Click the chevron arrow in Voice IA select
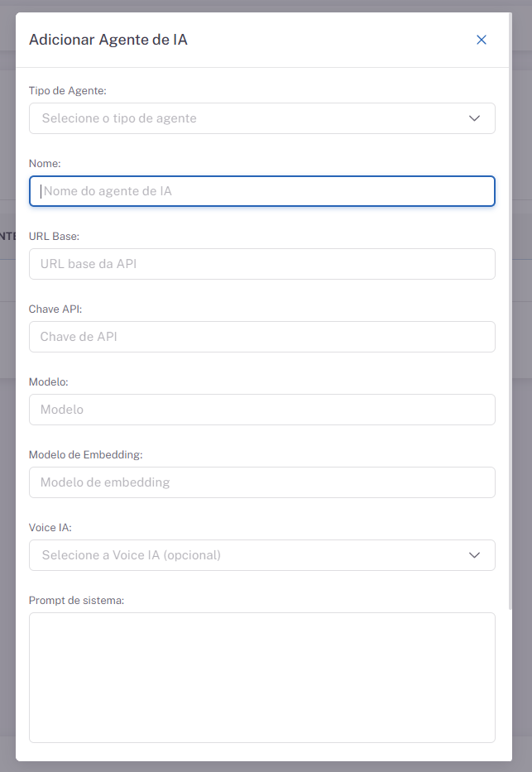The height and width of the screenshot is (772, 532). pos(474,555)
